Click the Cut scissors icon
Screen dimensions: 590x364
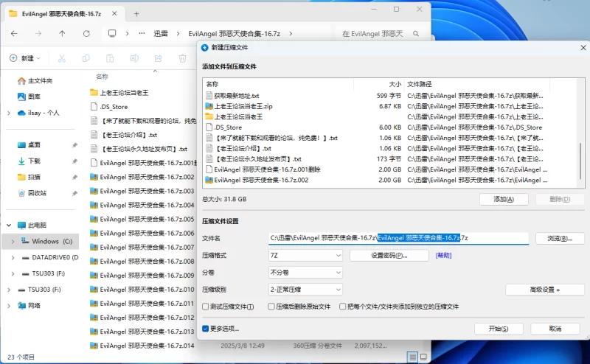click(x=62, y=58)
